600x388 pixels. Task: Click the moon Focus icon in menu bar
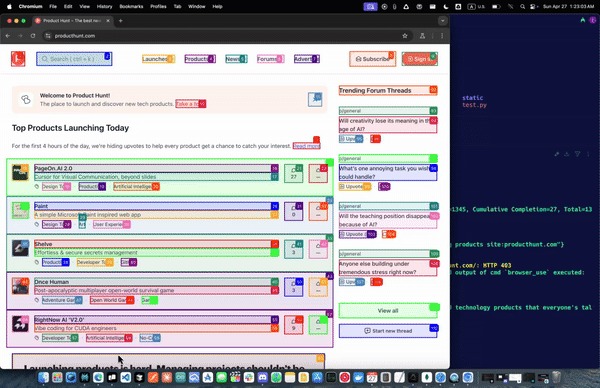(x=446, y=7)
